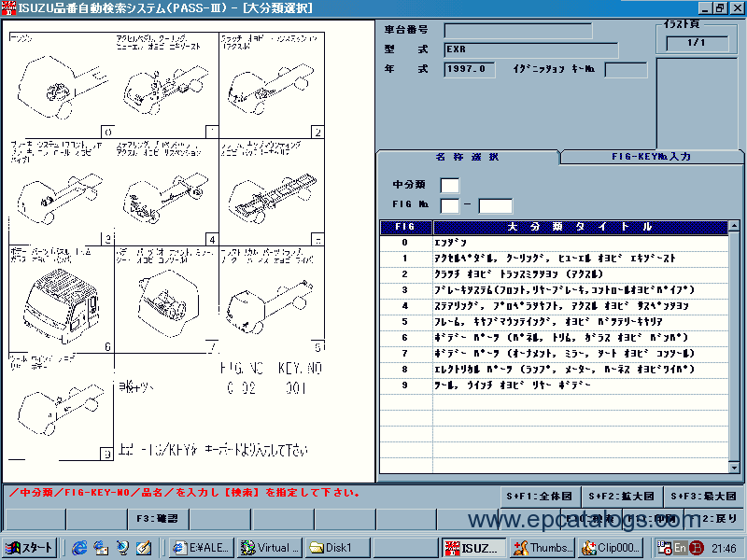
Task: Select illustration 2 for clutch and transmission
Action: (272, 86)
